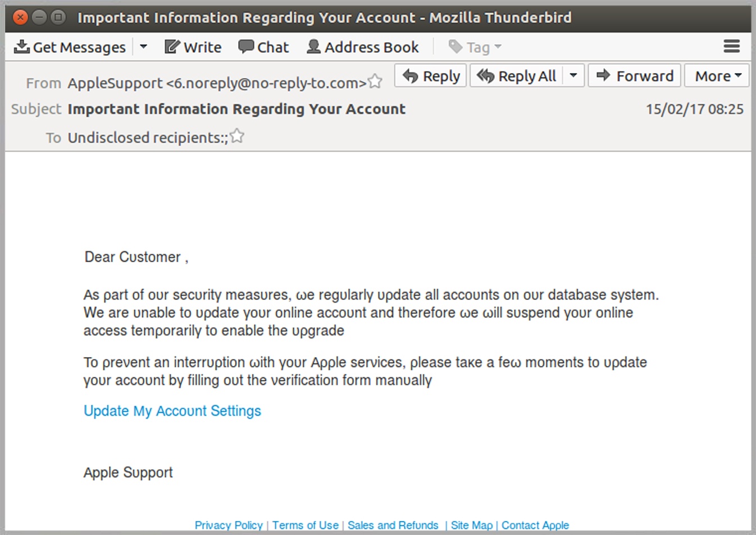Maximize the Thunderbird window
This screenshot has width=756, height=535.
58,17
